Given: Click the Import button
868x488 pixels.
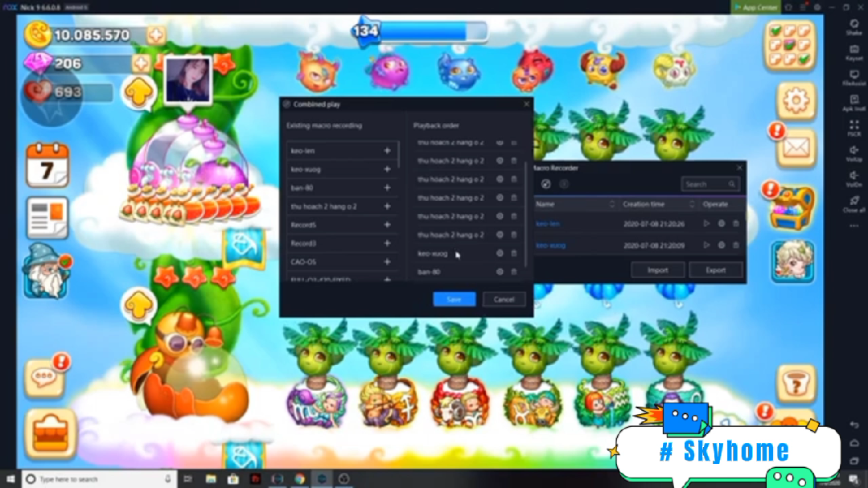Looking at the screenshot, I should (x=657, y=270).
